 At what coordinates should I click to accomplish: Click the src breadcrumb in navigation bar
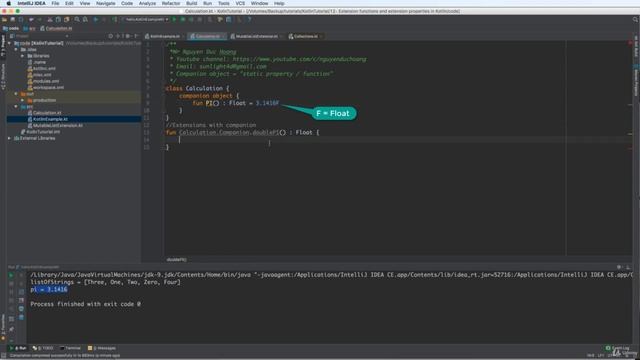(30, 29)
